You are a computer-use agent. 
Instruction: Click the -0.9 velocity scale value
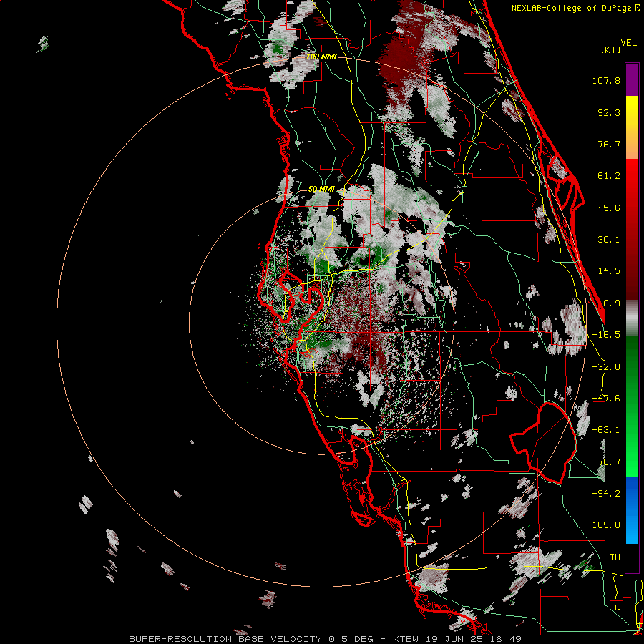point(609,303)
